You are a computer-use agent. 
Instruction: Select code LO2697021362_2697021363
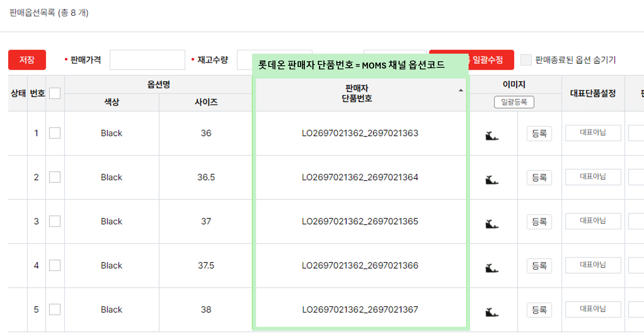[x=360, y=133]
